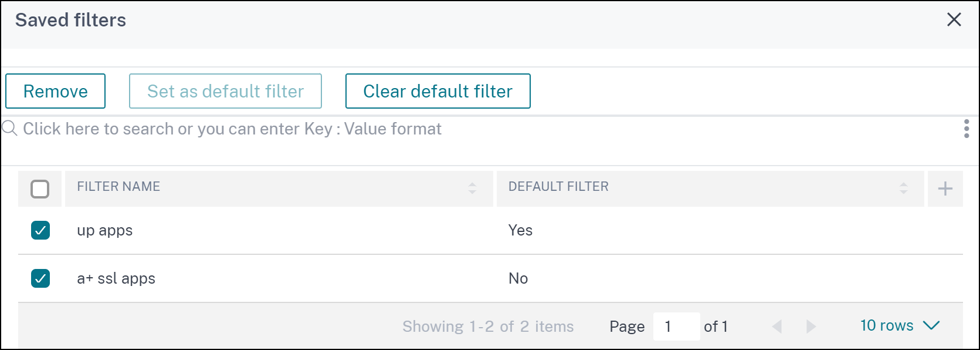Go to previous page arrow
The height and width of the screenshot is (350, 980).
pos(777,327)
